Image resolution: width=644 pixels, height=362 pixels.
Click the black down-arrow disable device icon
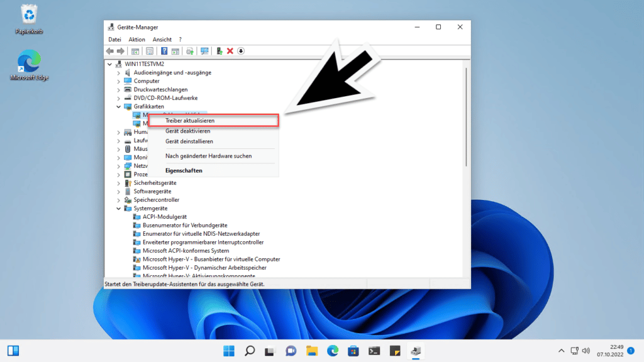click(241, 51)
